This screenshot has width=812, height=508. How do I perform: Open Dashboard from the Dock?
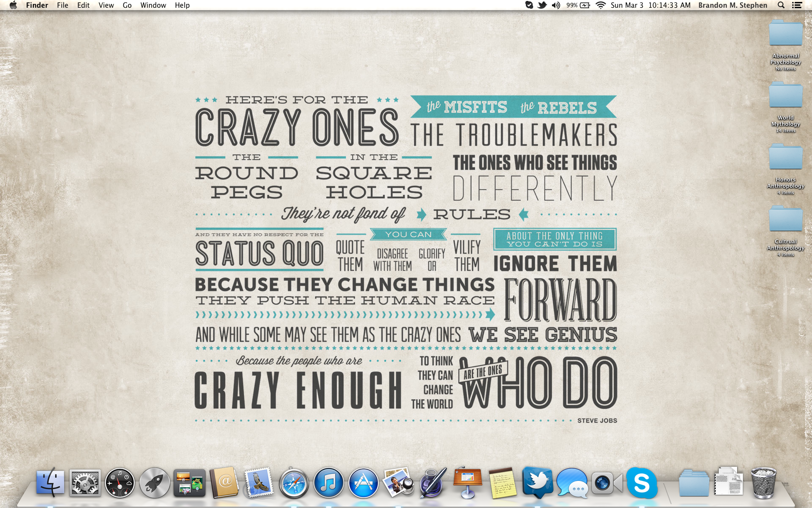point(120,483)
